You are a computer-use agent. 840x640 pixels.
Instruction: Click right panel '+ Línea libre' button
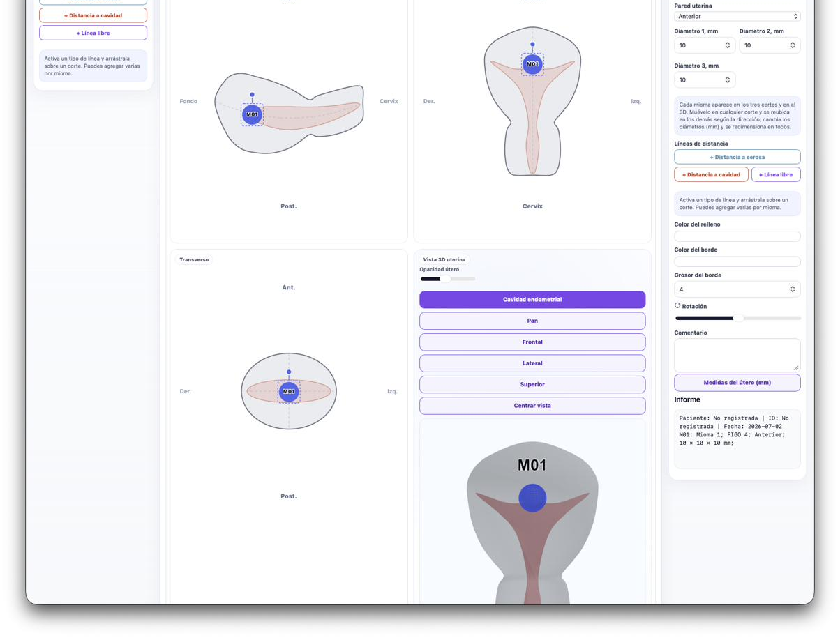click(776, 174)
